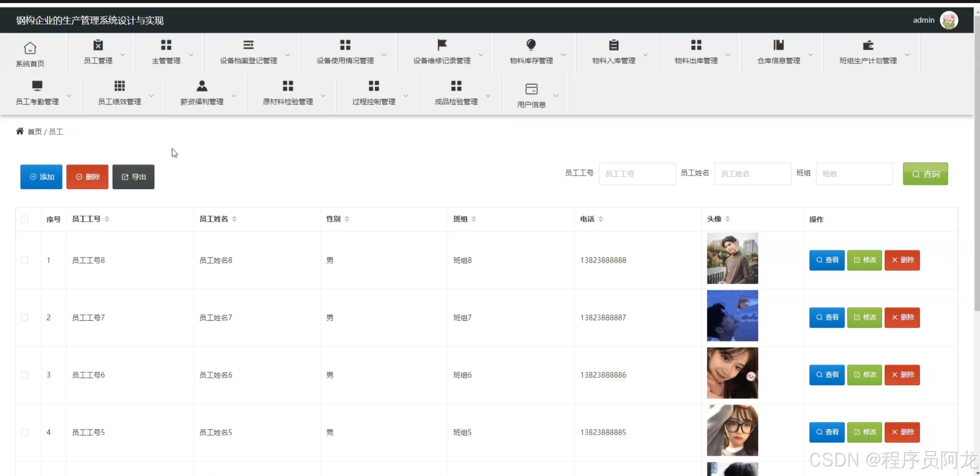Click the 员工考勤管理 monitor icon
Image resolution: width=980 pixels, height=476 pixels.
pyautogui.click(x=37, y=86)
